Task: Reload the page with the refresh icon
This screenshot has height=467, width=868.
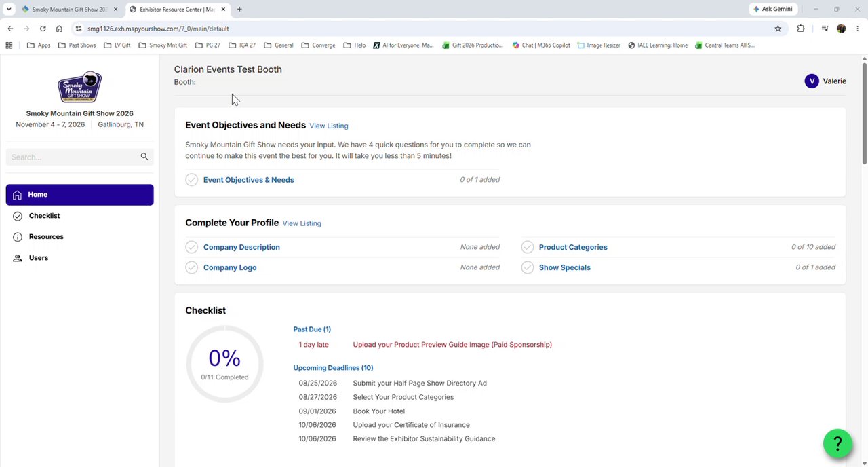Action: 43,29
